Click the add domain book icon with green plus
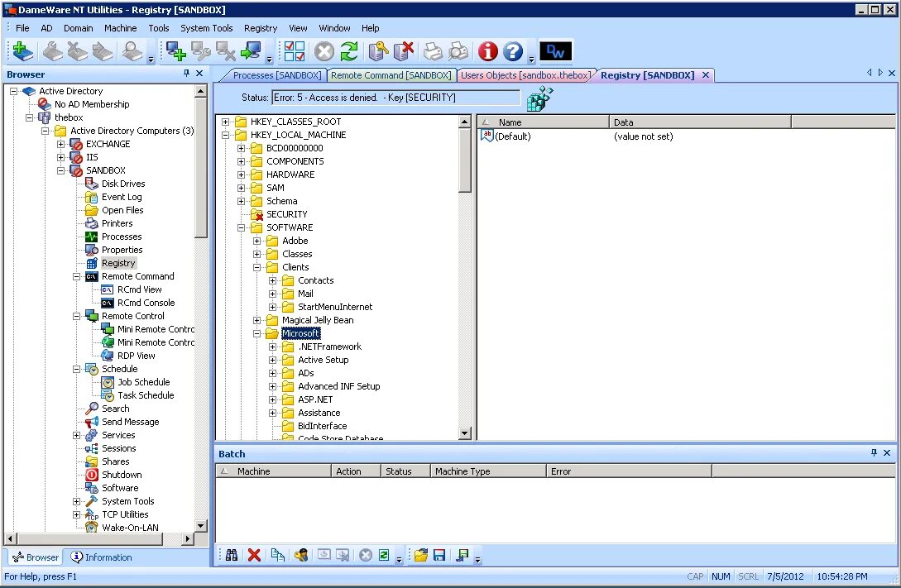Screen dimensions: 901x588 (x=22, y=51)
